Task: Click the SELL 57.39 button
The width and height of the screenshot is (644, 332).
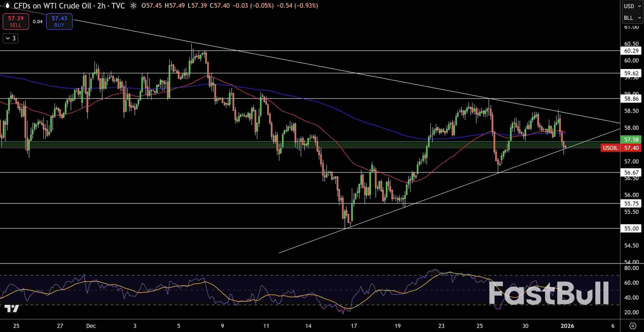Action: (16, 22)
